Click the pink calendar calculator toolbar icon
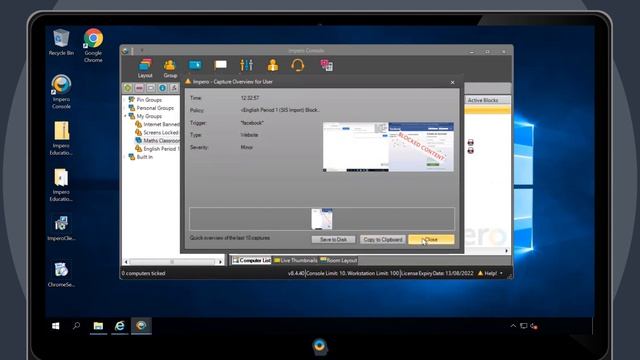Viewport: 640px width, 360px height. coord(327,65)
